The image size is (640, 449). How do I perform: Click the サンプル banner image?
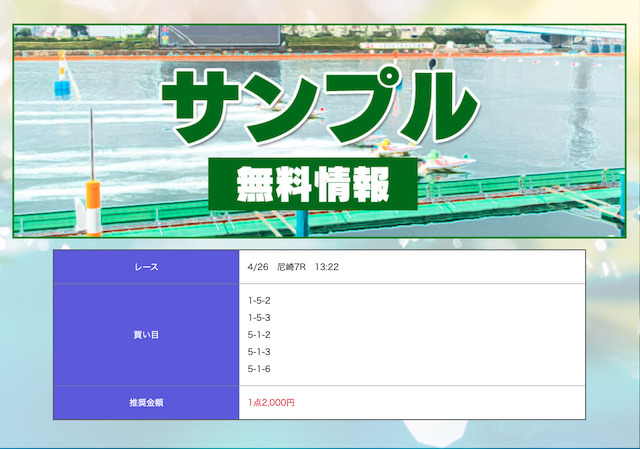(319, 131)
